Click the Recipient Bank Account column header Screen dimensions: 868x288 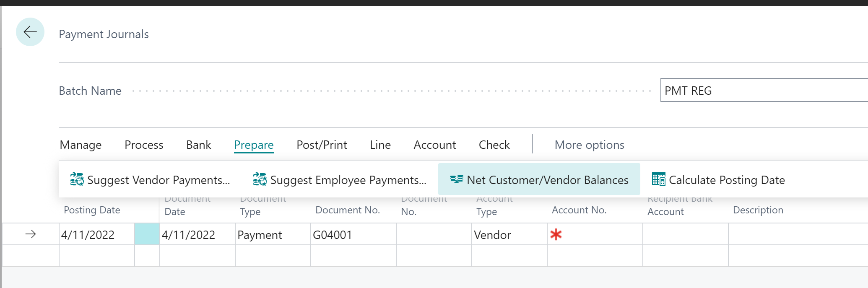680,205
